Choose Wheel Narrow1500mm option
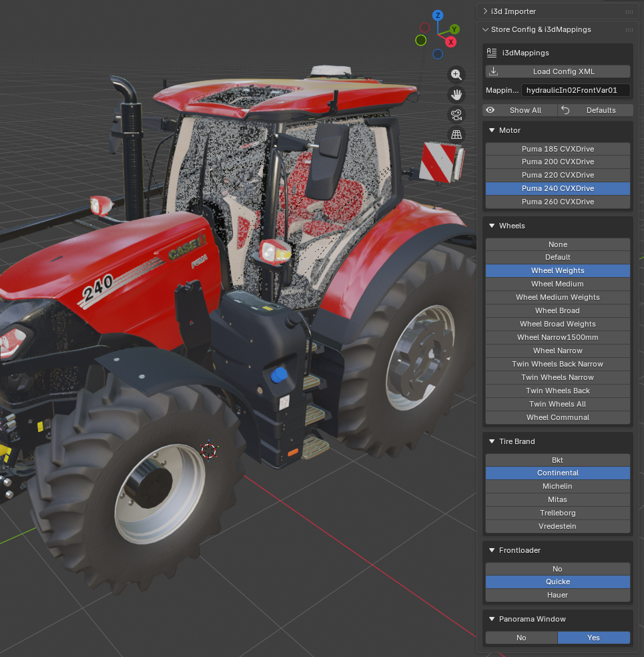 pyautogui.click(x=558, y=338)
